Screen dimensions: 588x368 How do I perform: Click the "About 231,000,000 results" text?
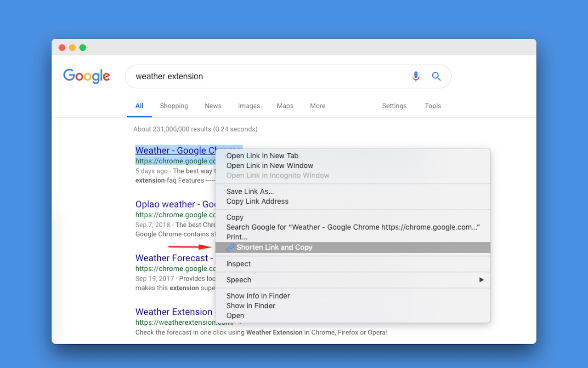(x=195, y=129)
